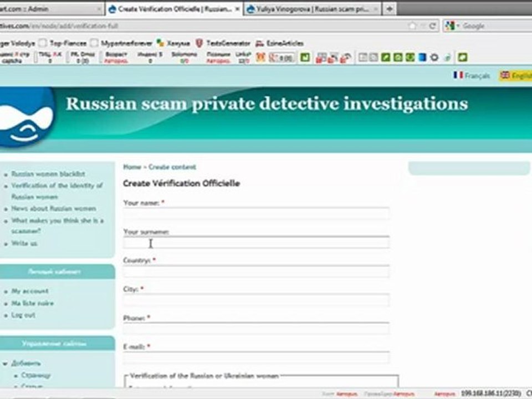Switch to the Admin browser tab
This screenshot has width=532, height=399.
[51, 9]
